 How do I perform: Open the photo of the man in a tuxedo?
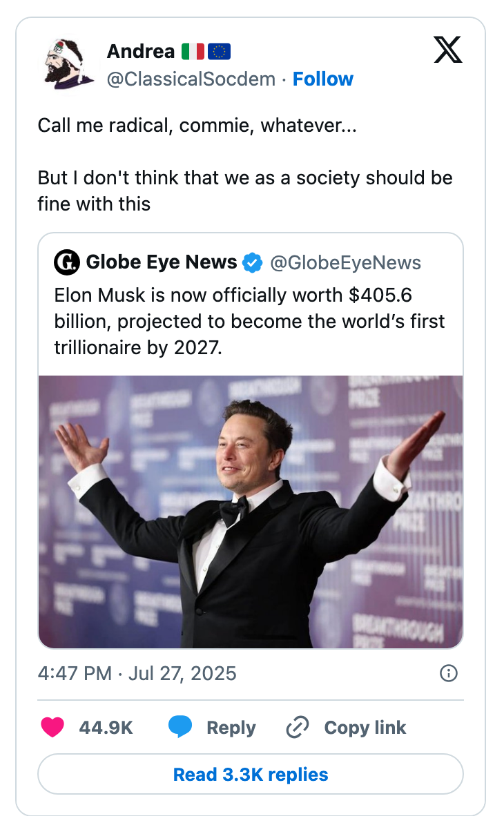251,512
